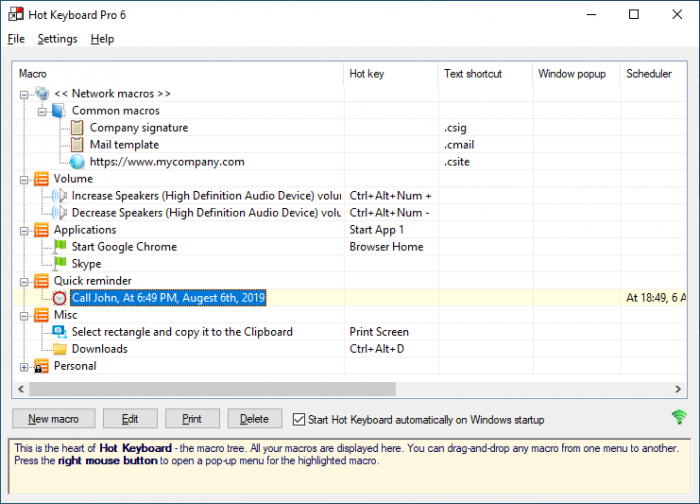Click the scrollbar right arrow
700x504 pixels.
point(678,389)
